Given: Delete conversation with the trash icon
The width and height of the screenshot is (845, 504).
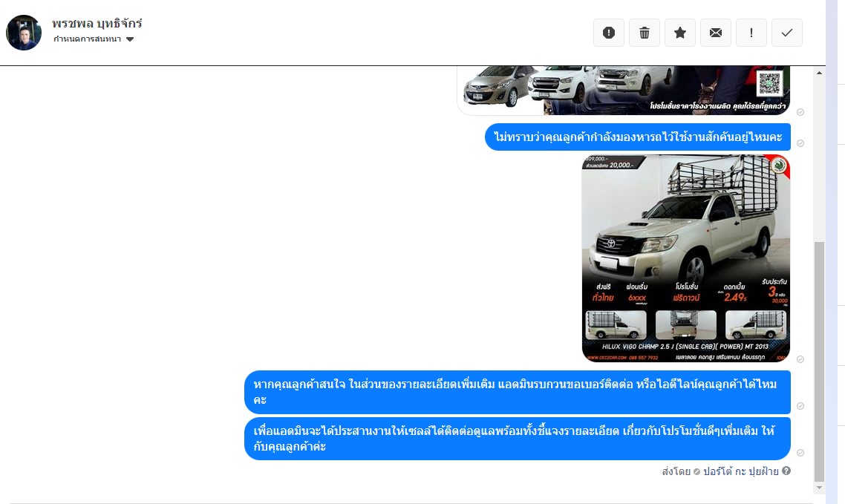Looking at the screenshot, I should (x=644, y=33).
